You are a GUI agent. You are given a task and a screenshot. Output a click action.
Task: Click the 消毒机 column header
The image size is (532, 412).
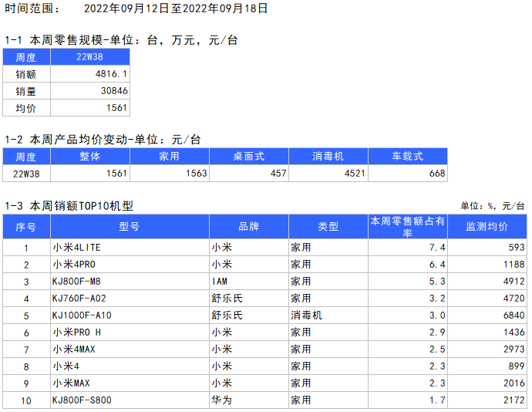tap(328, 157)
